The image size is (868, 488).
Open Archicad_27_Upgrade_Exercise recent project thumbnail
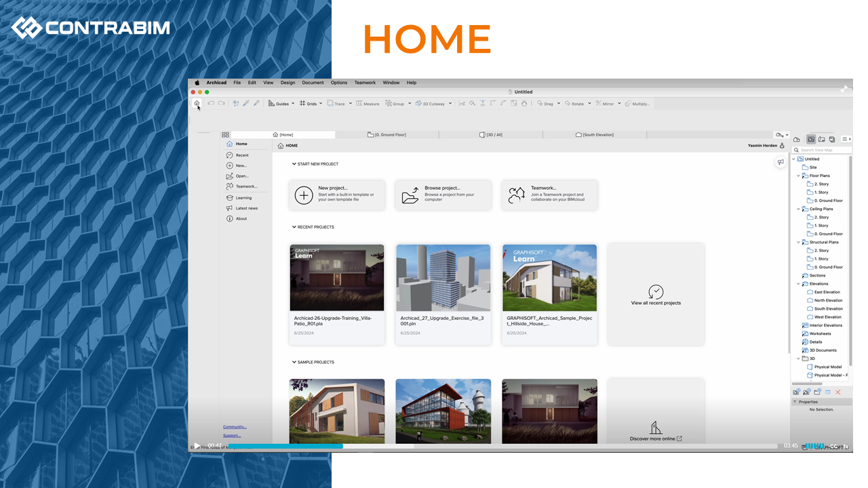point(443,278)
